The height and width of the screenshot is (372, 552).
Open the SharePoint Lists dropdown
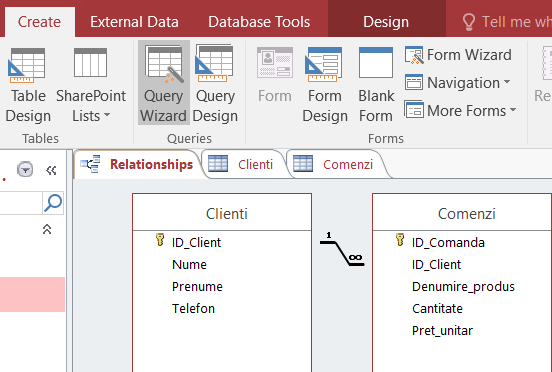[x=91, y=84]
